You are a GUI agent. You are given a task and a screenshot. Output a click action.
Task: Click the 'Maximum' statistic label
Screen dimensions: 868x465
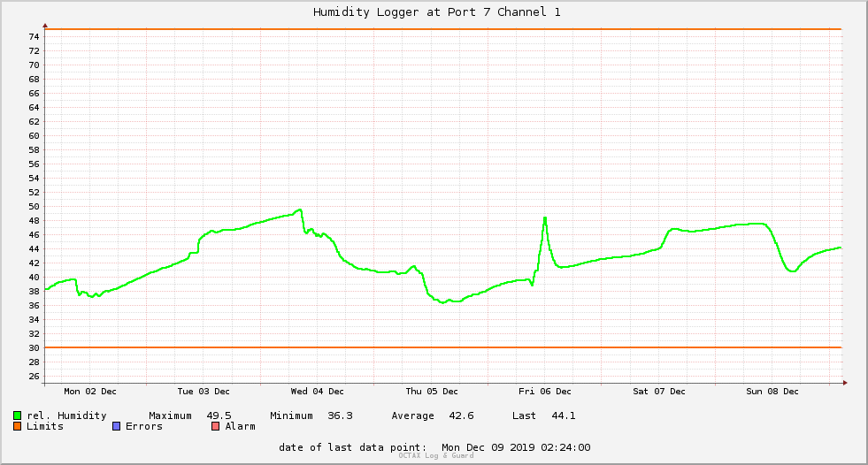click(x=170, y=415)
